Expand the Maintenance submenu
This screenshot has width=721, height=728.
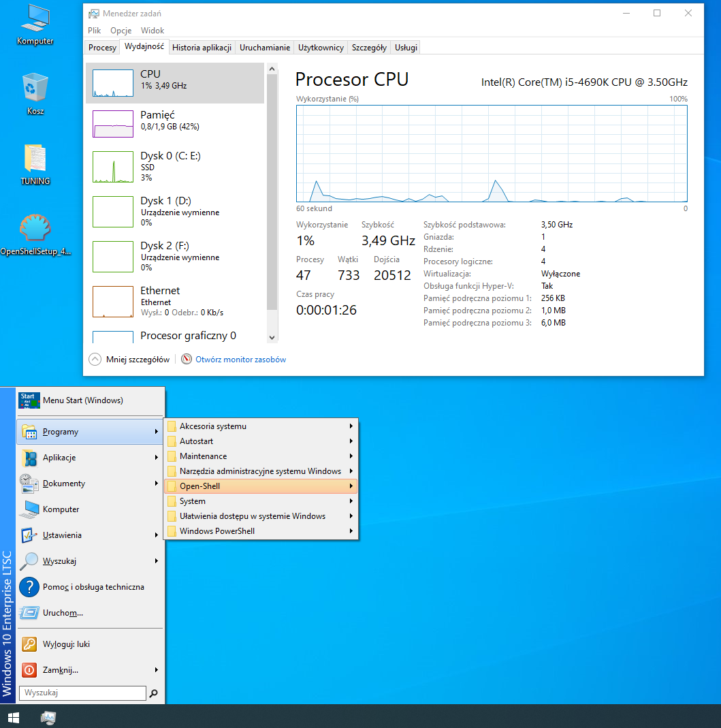click(x=351, y=456)
